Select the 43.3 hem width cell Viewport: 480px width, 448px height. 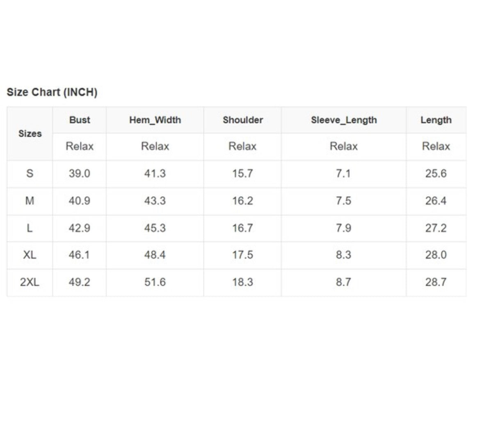155,201
